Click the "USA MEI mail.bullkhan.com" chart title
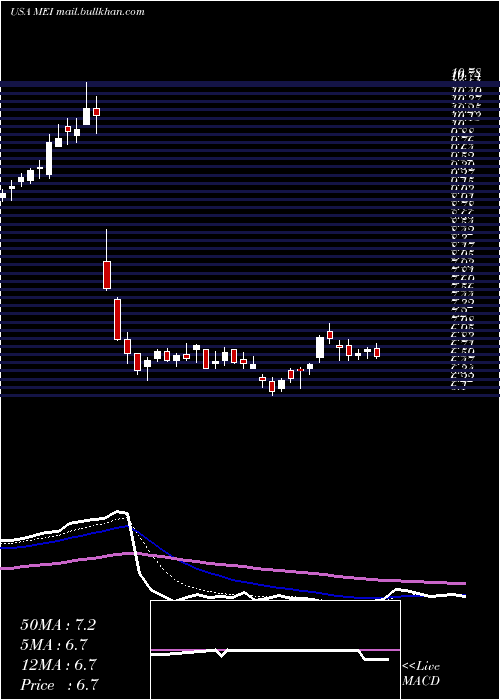Screen dimensions: 500x700 click(x=77, y=12)
